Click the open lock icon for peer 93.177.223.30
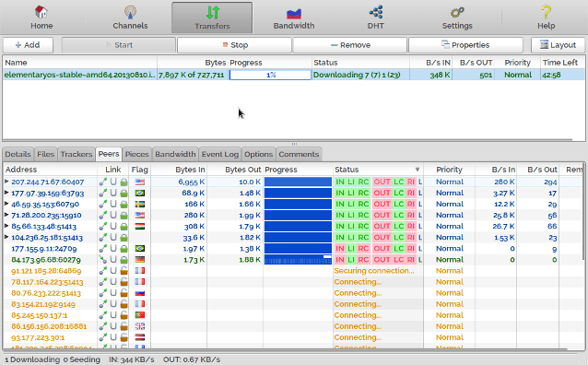Screen dimensions: 588x365 pyautogui.click(x=123, y=336)
